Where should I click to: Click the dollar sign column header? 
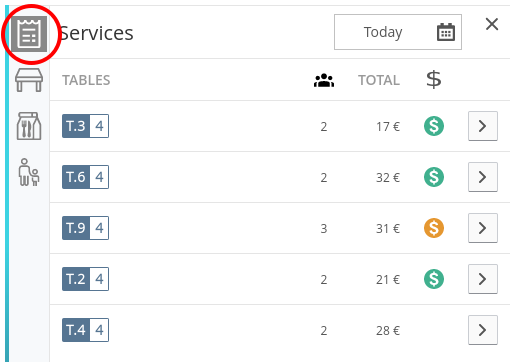point(434,80)
